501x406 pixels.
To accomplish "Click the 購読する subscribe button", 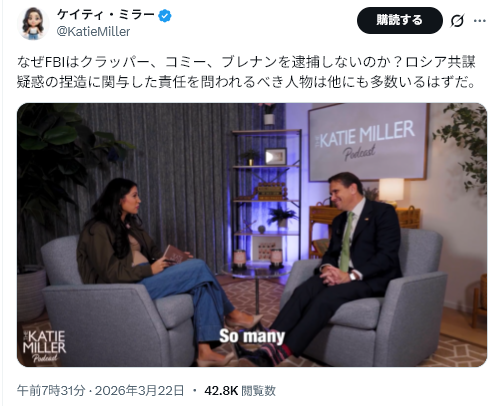I will pos(400,20).
